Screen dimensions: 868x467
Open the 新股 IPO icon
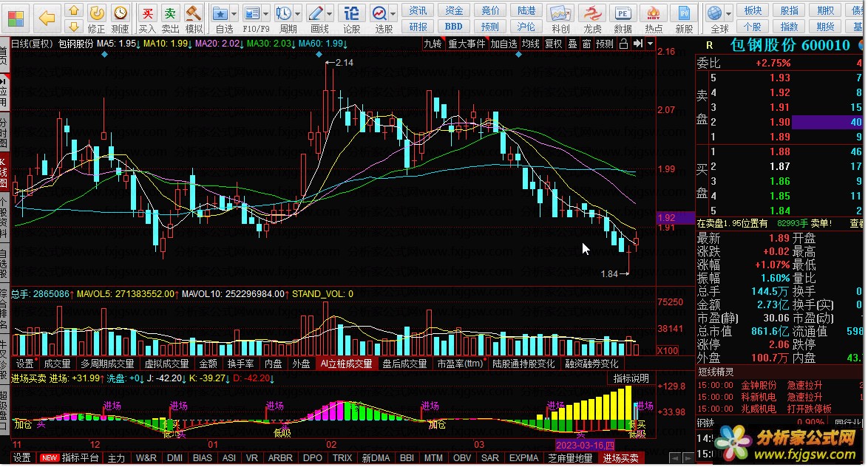(684, 18)
